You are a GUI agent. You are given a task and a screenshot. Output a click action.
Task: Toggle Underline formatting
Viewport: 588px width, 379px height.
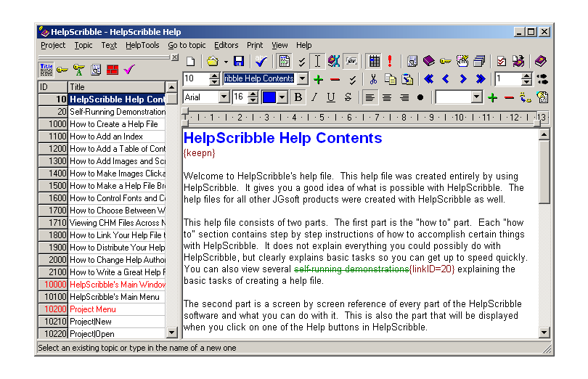click(x=331, y=97)
